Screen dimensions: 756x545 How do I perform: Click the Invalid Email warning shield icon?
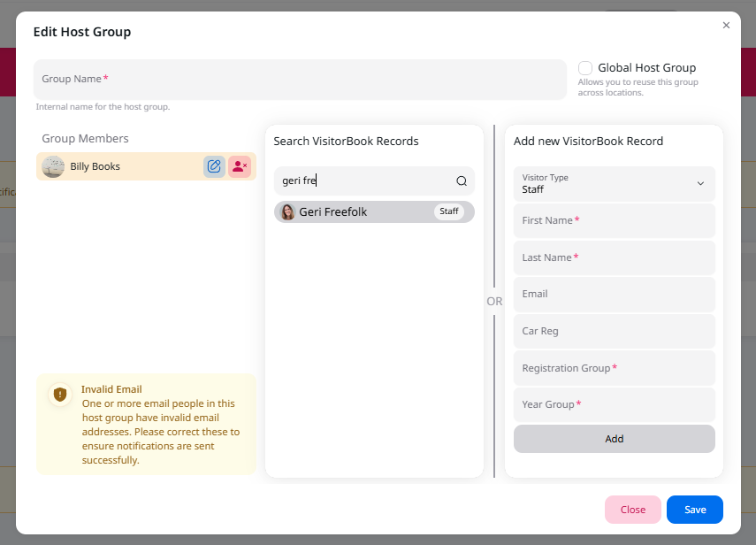point(60,395)
